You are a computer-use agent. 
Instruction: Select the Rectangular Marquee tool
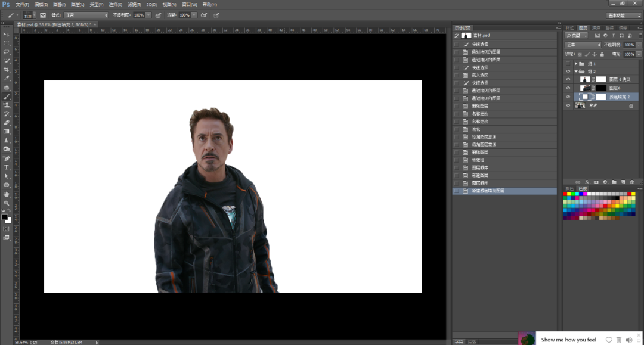tap(6, 43)
